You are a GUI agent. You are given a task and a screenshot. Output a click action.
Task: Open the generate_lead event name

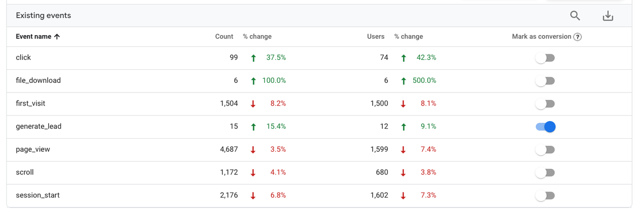pyautogui.click(x=39, y=127)
